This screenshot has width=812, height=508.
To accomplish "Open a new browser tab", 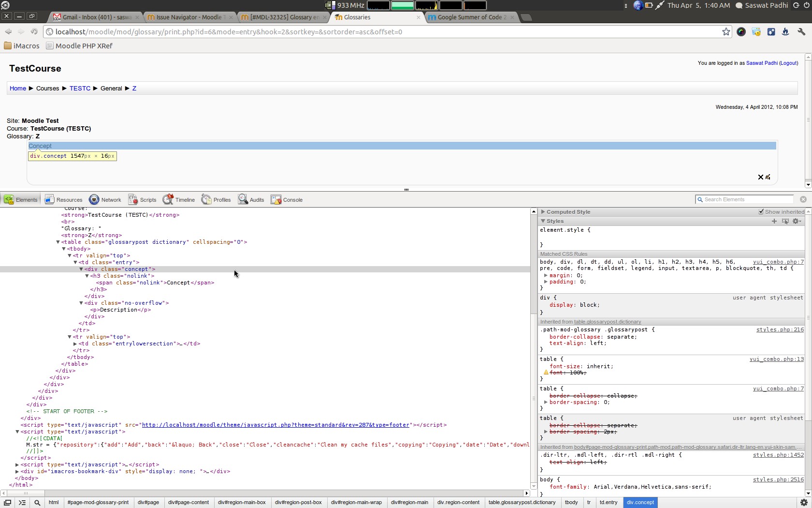I will [526, 17].
